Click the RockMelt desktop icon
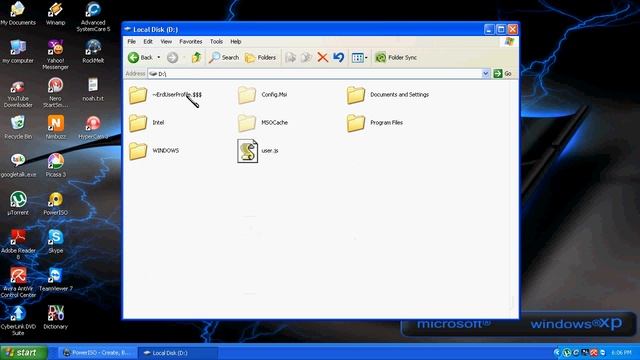640x360 pixels. [93, 51]
